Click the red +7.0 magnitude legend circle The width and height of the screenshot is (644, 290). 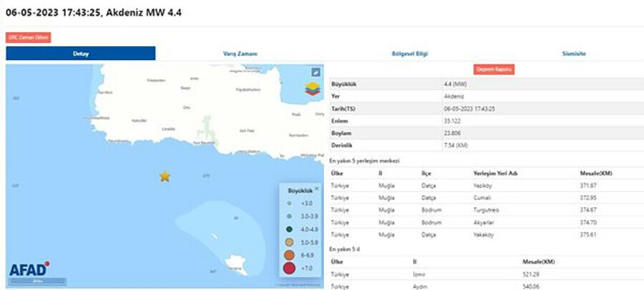point(291,269)
